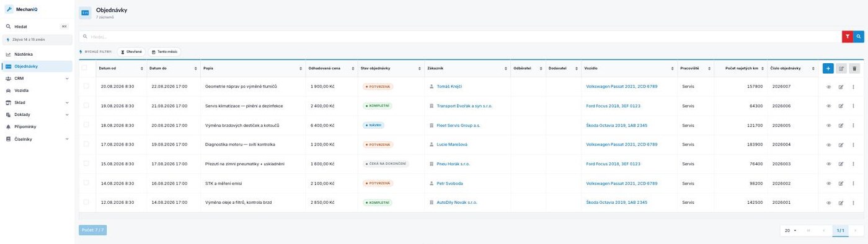Click the header trash delete icon
This screenshot has height=244, width=868.
(854, 68)
